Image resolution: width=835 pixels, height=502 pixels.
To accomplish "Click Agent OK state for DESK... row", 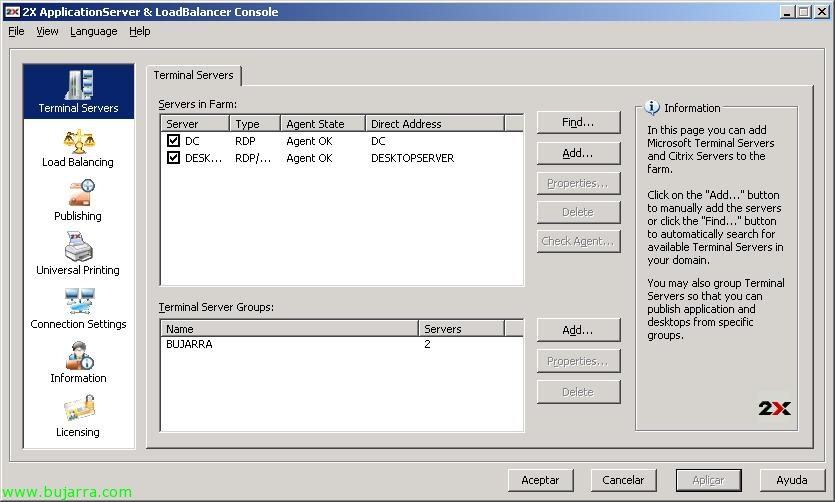I will pyautogui.click(x=309, y=158).
